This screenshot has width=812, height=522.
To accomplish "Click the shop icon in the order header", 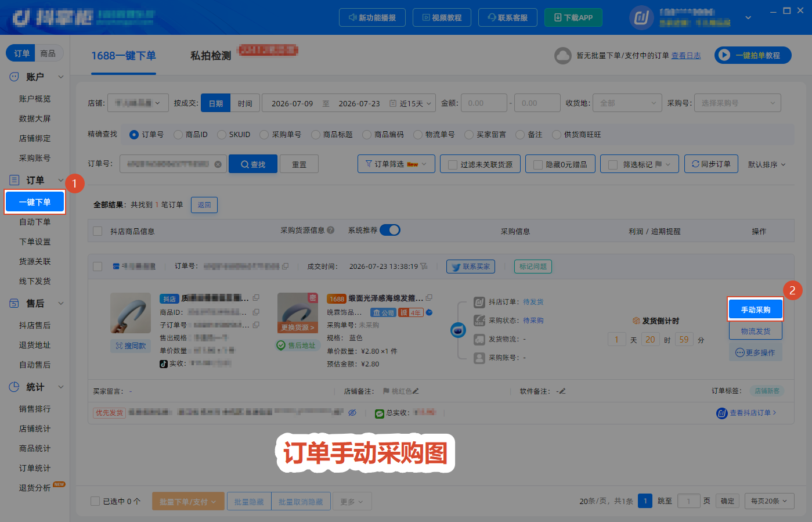I will [x=116, y=267].
